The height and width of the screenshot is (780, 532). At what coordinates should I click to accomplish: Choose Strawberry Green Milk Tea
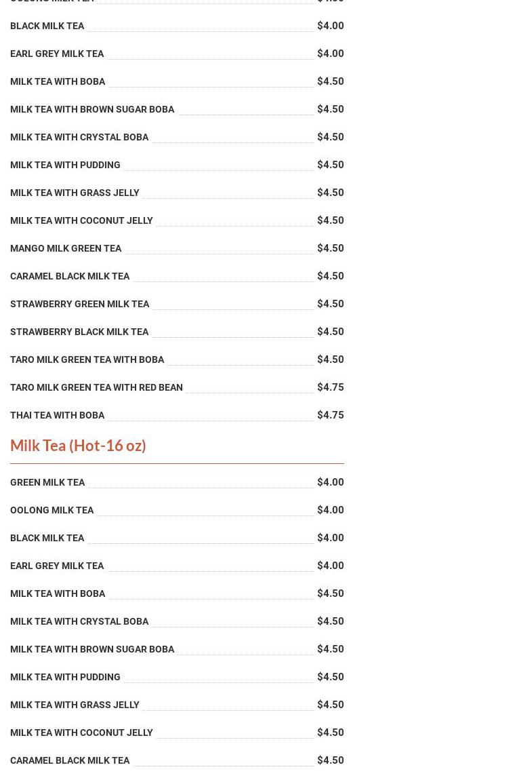point(79,304)
